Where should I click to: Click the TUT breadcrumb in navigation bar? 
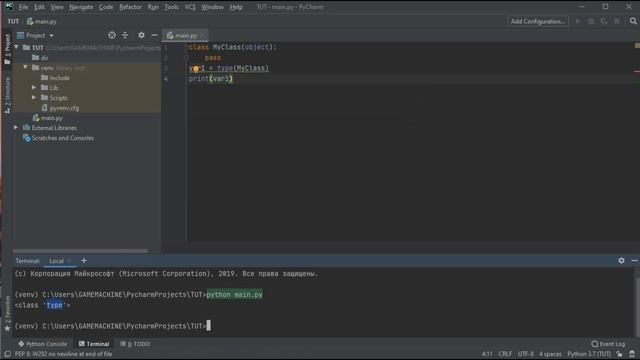(x=13, y=21)
